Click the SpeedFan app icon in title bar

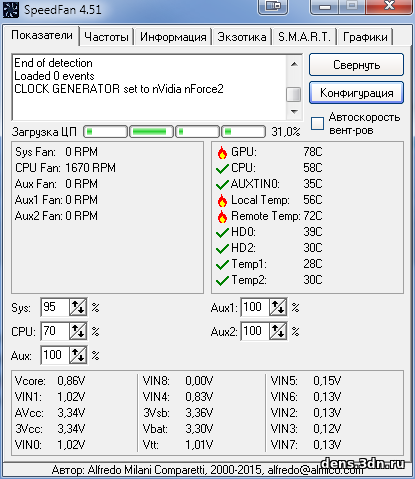(11, 9)
